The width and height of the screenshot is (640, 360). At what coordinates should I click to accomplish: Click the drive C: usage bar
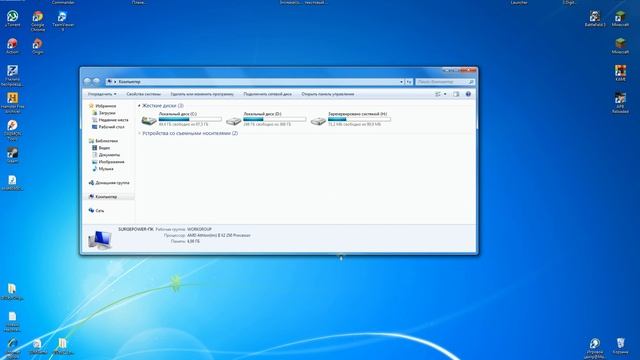tap(190, 119)
